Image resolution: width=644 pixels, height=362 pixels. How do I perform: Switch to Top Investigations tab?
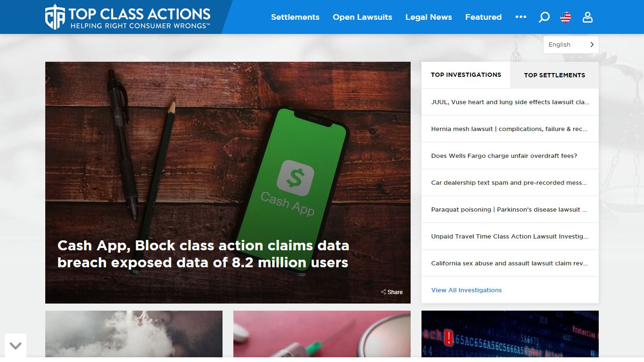click(x=466, y=75)
